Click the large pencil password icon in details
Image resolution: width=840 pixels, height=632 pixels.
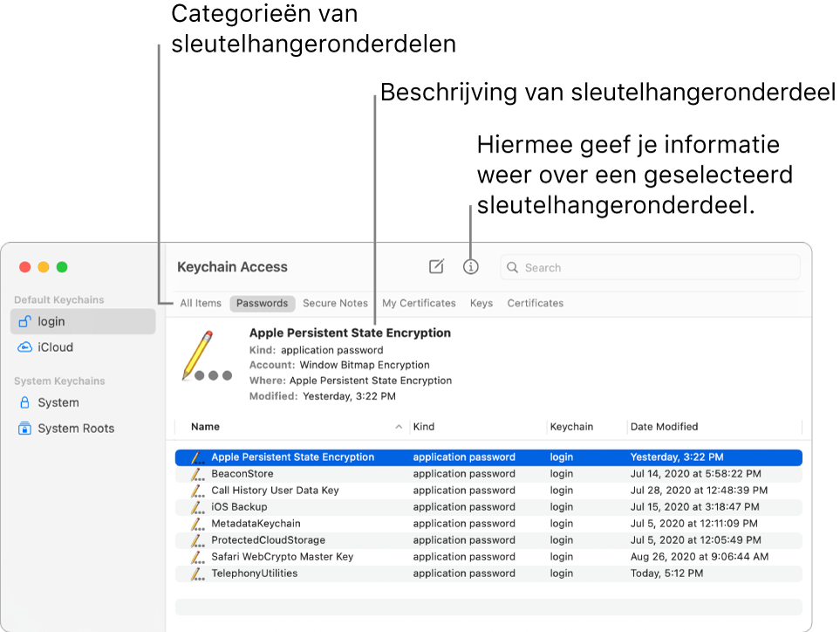206,356
